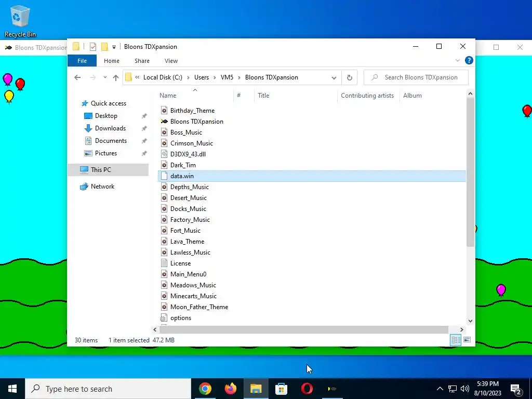Click Bloons TDXpansion in the address path

click(271, 77)
